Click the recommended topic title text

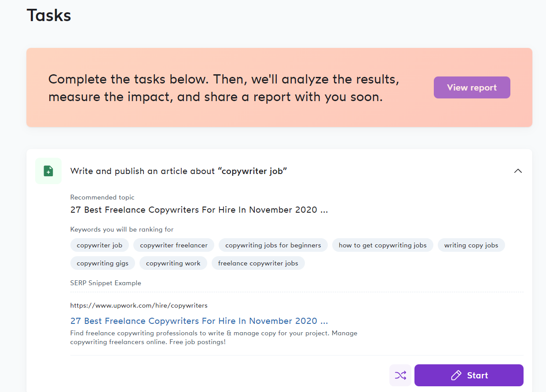(x=199, y=210)
